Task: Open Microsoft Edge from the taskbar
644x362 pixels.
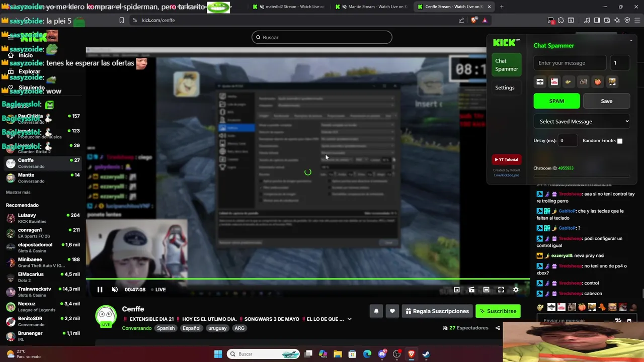Action: tap(367, 354)
